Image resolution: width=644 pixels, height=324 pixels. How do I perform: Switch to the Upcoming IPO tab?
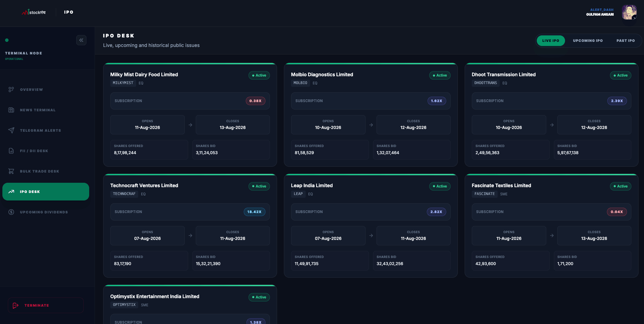tap(588, 40)
